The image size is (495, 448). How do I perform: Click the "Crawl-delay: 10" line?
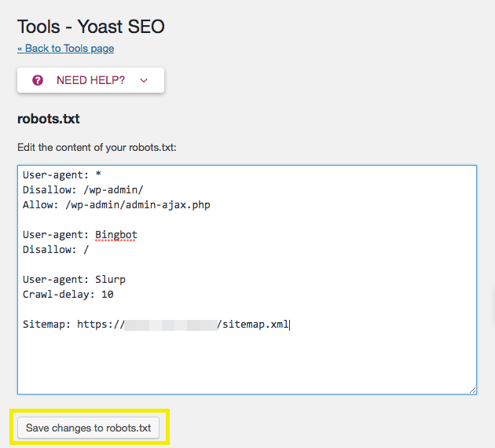point(69,294)
